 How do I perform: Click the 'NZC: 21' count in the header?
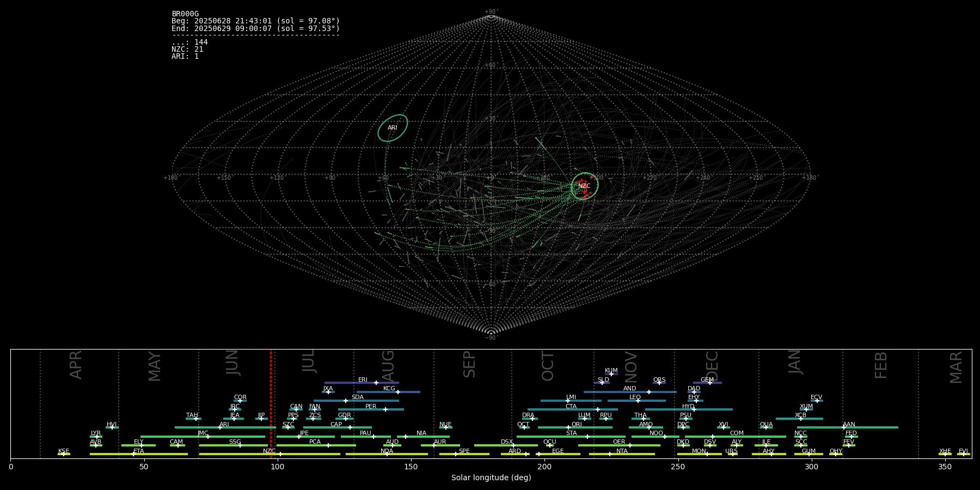point(187,49)
